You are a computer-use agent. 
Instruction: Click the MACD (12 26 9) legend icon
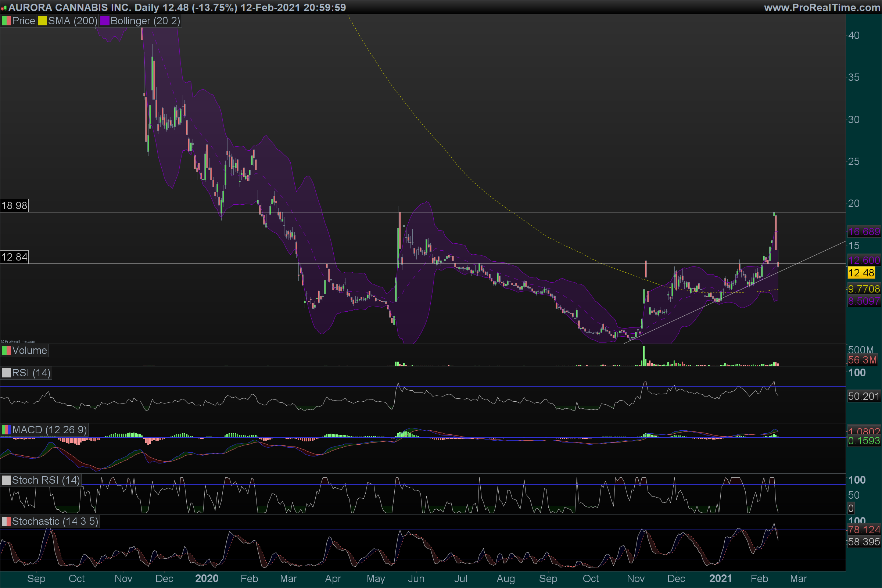(x=6, y=430)
